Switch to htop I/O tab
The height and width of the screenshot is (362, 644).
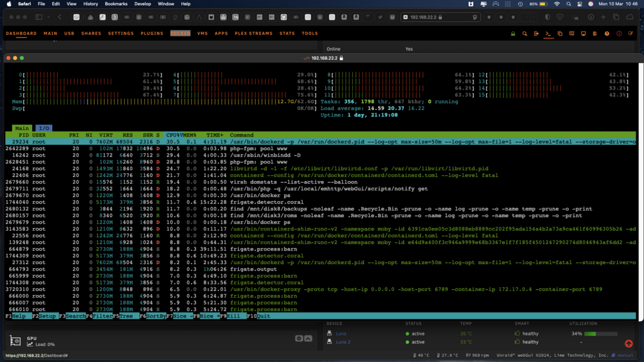tap(44, 128)
